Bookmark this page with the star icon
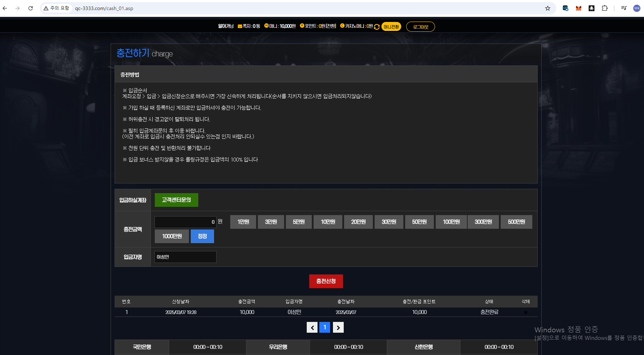 pos(547,8)
